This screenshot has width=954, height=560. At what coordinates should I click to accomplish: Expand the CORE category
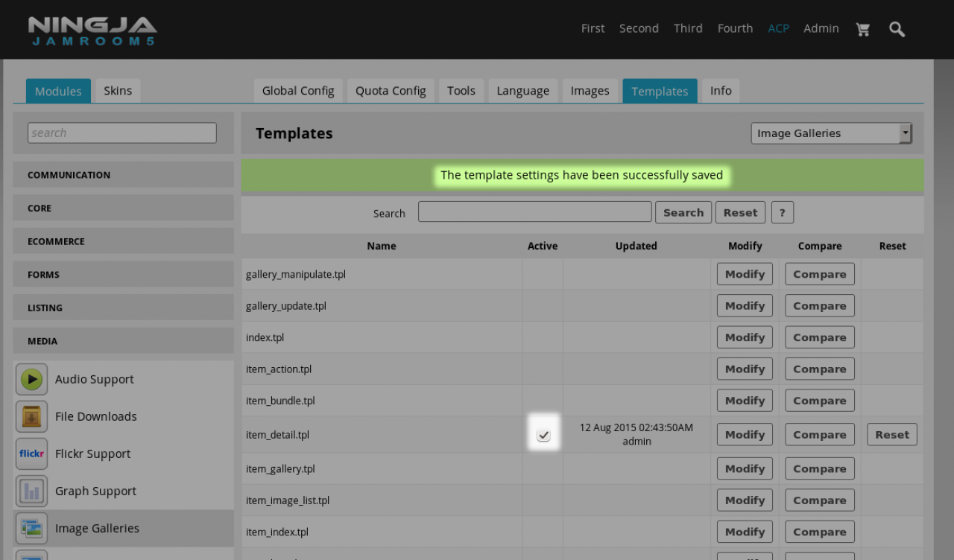point(124,208)
